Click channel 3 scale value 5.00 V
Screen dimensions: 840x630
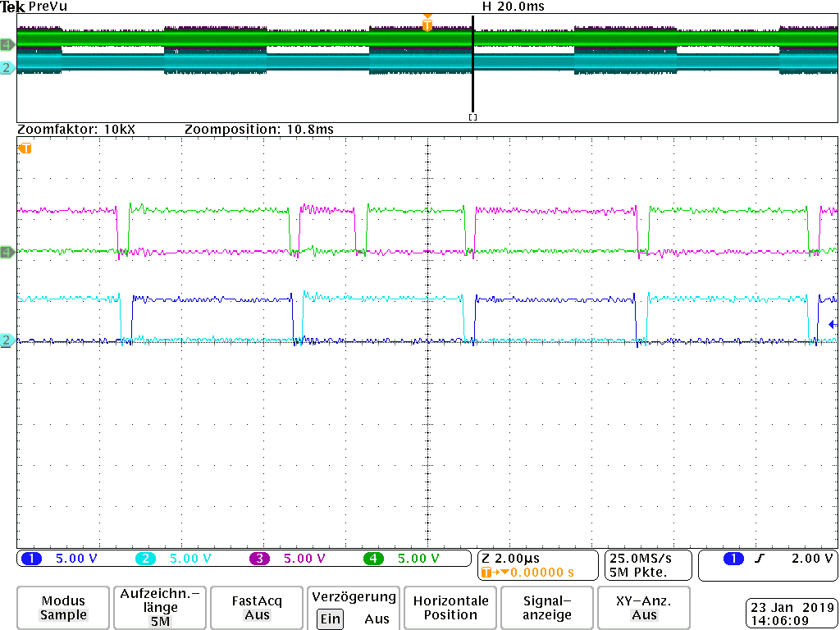coord(304,559)
